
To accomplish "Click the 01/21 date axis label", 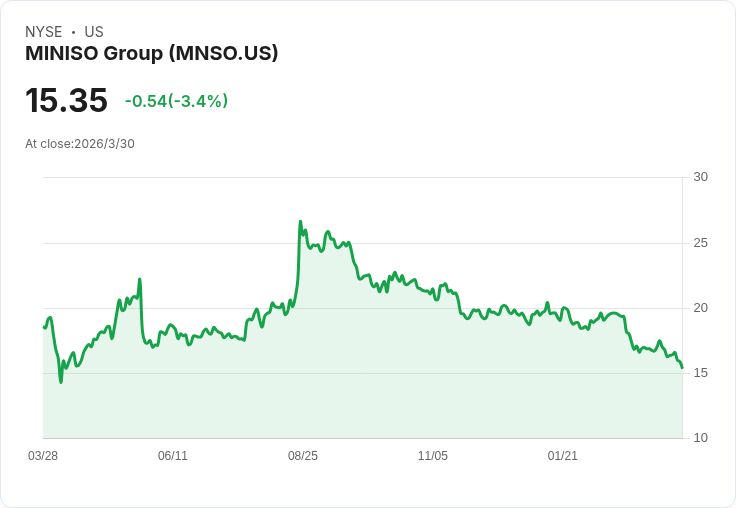I will point(563,456).
